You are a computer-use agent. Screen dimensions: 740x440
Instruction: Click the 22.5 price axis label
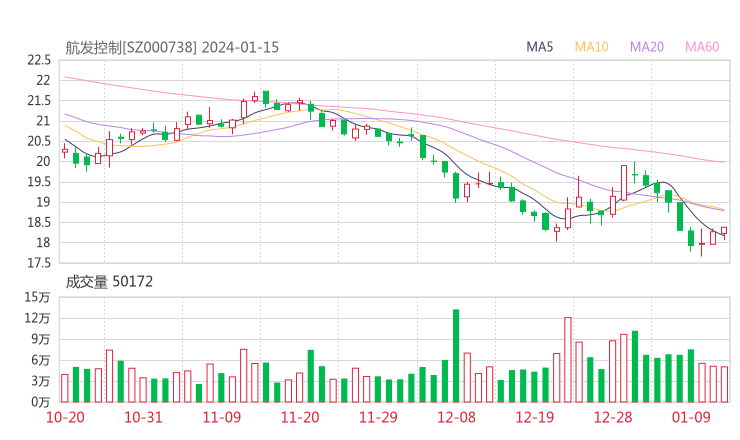tap(38, 60)
